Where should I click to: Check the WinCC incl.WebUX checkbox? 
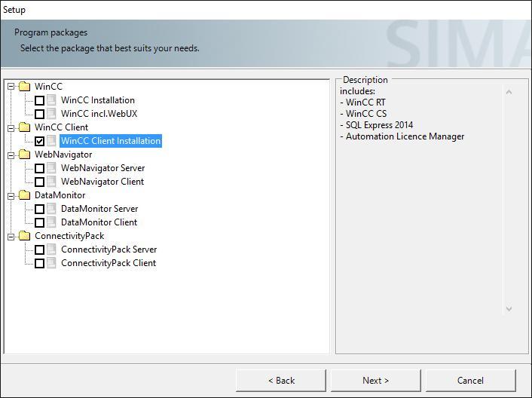(40, 114)
